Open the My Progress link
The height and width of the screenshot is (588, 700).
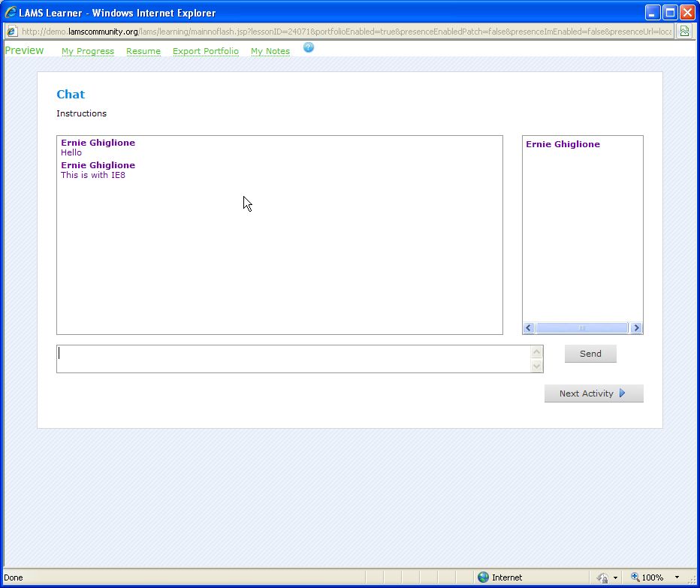[x=88, y=51]
